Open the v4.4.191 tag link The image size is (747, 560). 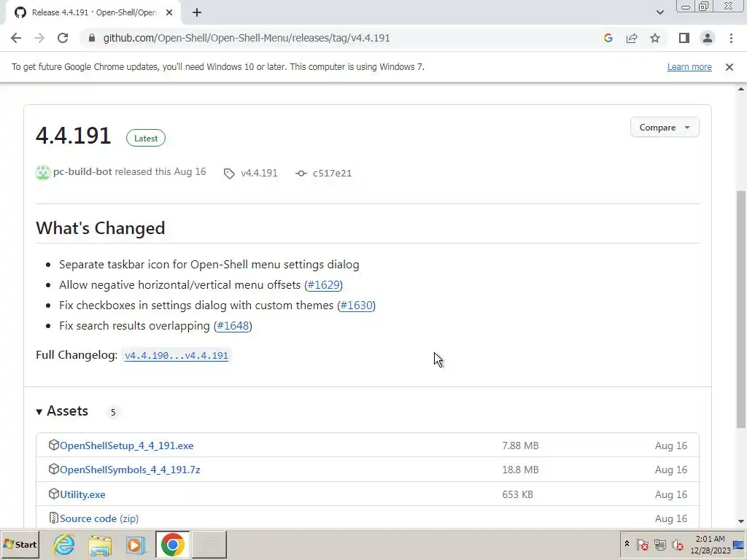click(x=259, y=174)
